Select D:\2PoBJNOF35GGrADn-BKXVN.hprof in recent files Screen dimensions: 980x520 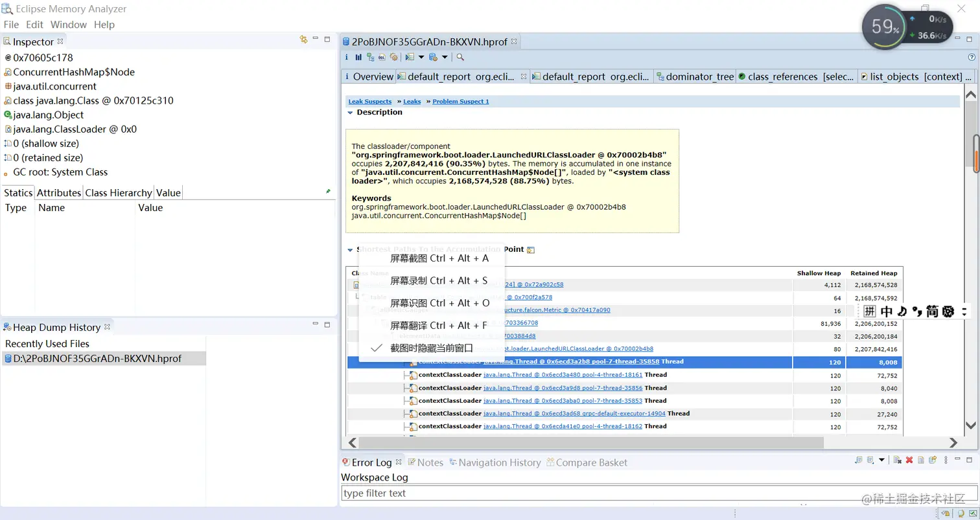coord(103,358)
